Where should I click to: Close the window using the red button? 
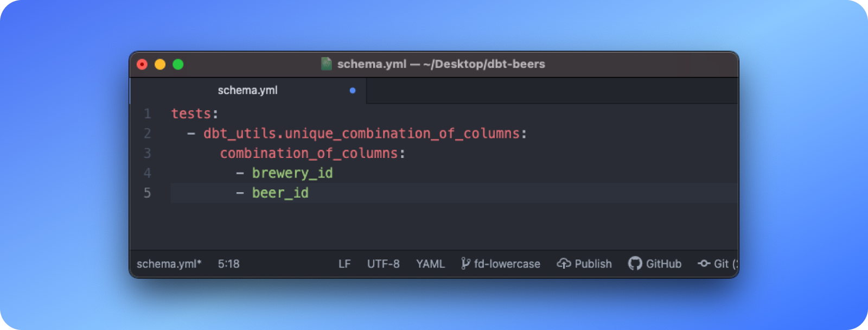click(142, 65)
